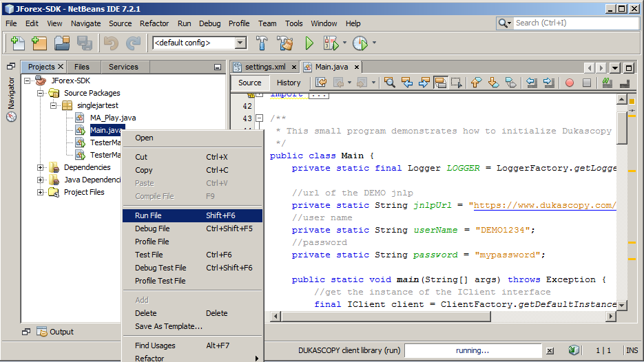
Task: Click the Shift Line Left icon
Action: (x=532, y=83)
